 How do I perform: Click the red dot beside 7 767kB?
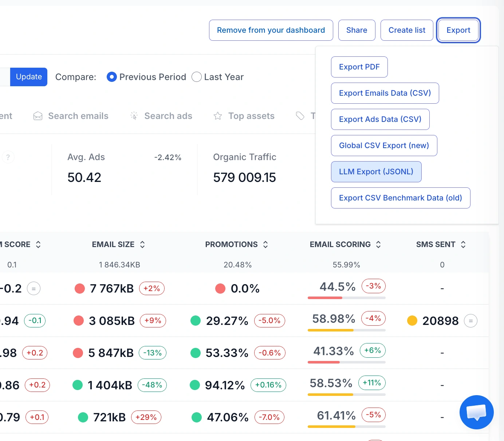[80, 289]
